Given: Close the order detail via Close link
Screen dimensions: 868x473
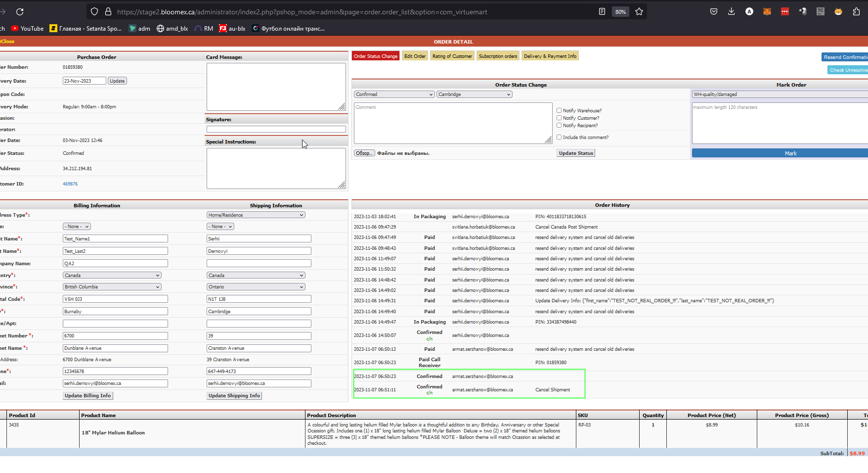Looking at the screenshot, I should (7, 42).
